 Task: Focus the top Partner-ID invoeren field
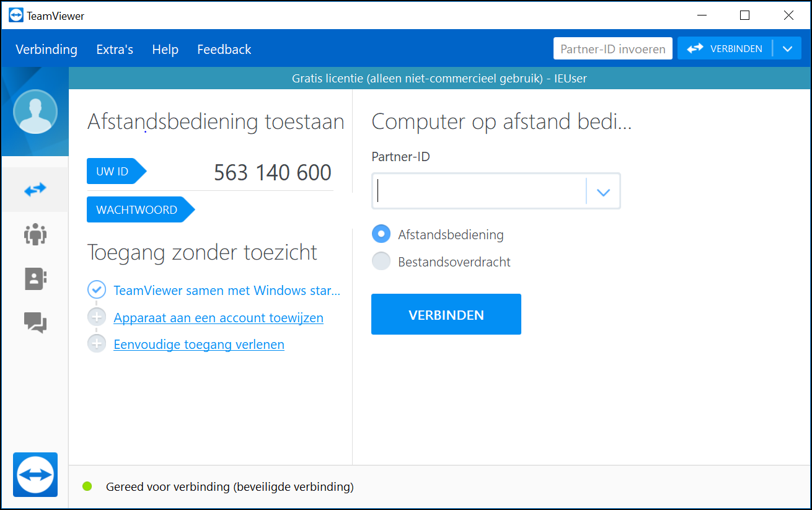click(x=613, y=49)
